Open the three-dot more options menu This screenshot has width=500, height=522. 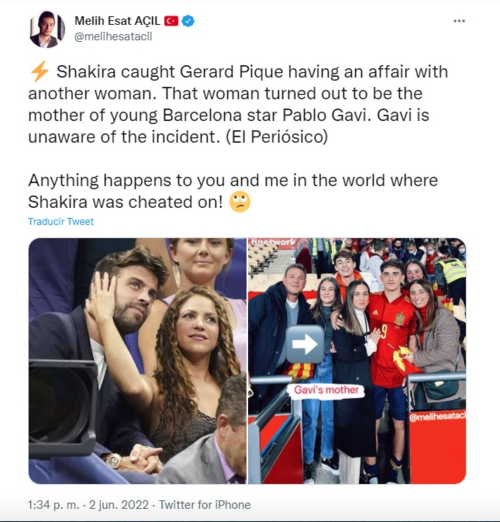click(459, 21)
